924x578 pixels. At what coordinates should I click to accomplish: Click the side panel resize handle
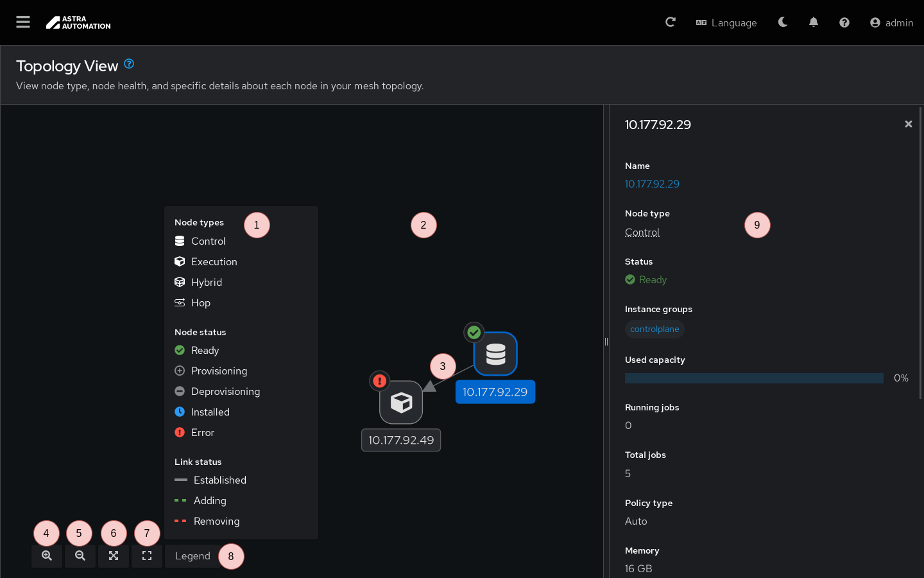[x=606, y=342]
